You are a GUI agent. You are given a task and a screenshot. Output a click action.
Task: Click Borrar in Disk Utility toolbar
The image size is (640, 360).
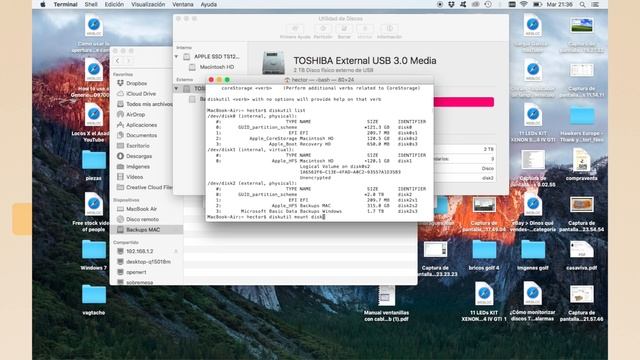click(344, 31)
